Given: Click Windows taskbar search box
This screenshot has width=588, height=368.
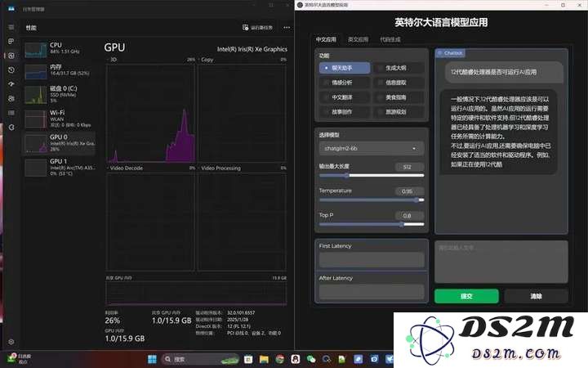Looking at the screenshot, I should click(200, 359).
